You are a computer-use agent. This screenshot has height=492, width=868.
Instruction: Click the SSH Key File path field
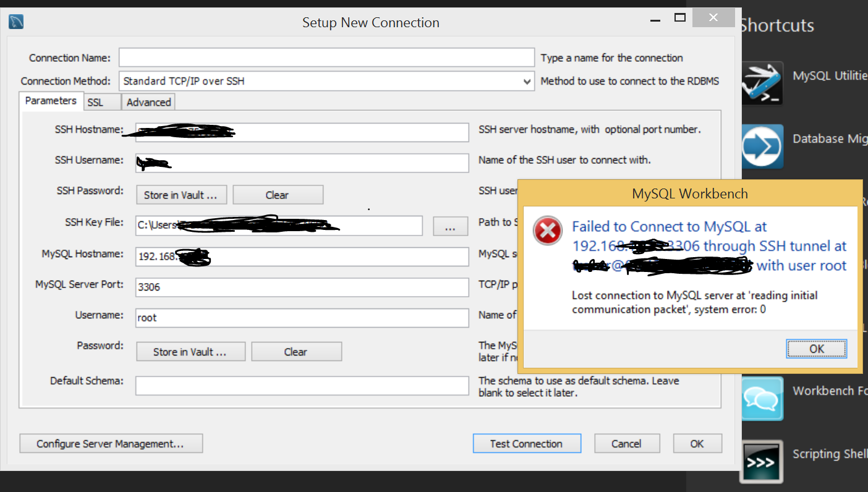(279, 226)
